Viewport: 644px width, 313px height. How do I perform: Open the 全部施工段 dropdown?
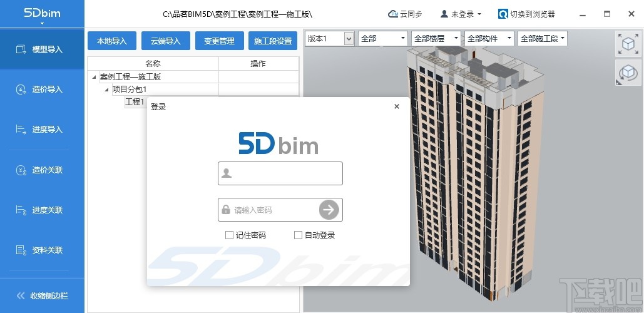click(x=542, y=39)
